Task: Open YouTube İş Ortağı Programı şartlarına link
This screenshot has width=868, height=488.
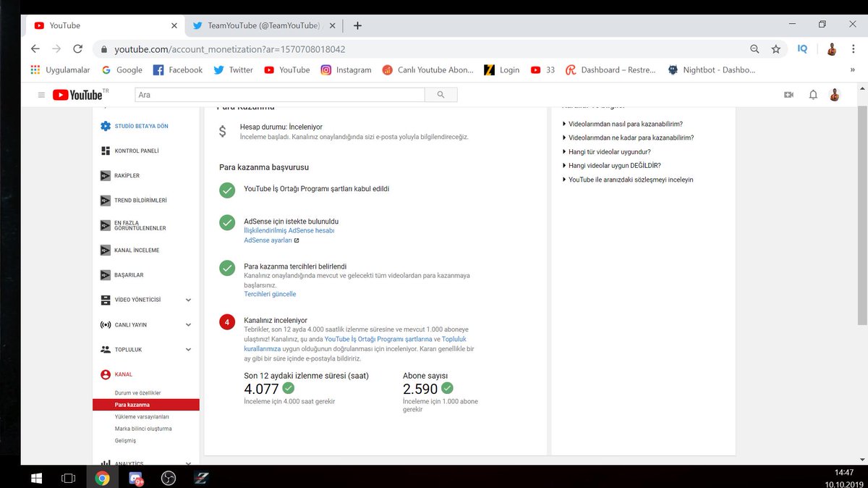Action: click(x=378, y=339)
